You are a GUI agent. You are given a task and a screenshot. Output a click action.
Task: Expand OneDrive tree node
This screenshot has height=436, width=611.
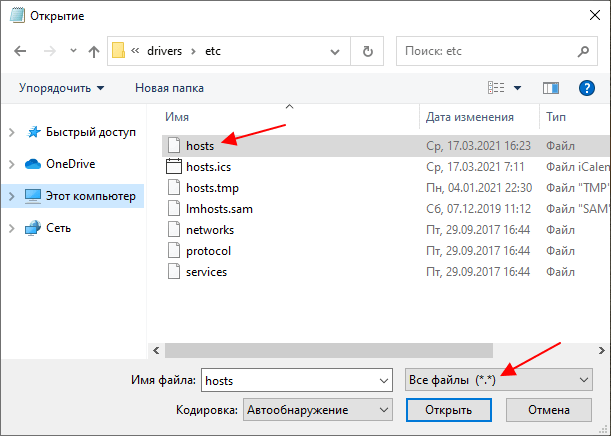point(12,164)
